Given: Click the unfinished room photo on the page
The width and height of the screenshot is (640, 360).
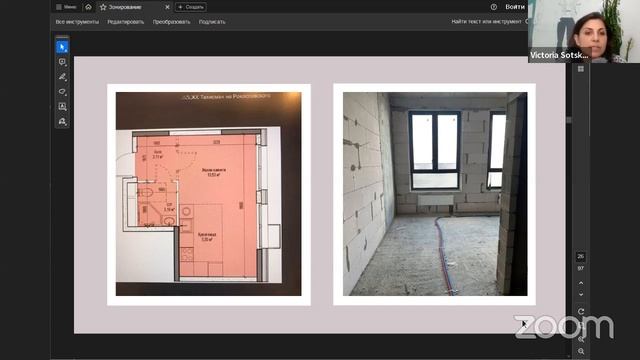Looking at the screenshot, I should (435, 194).
